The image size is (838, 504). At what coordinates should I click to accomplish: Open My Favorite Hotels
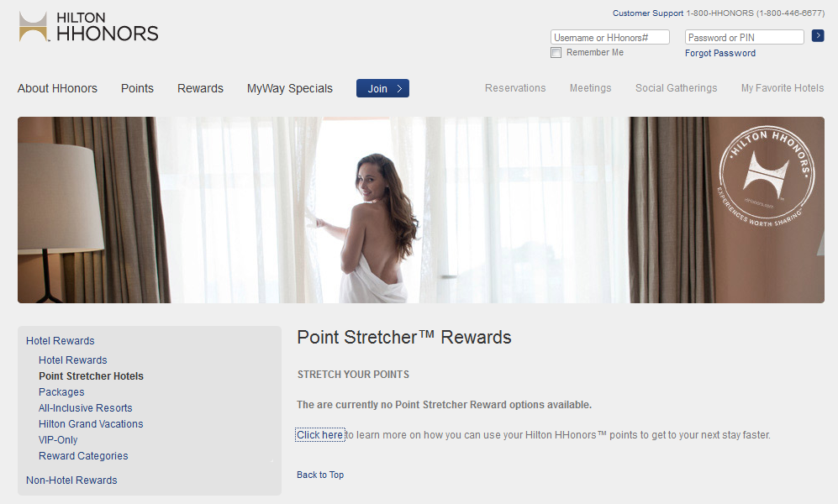click(x=782, y=88)
